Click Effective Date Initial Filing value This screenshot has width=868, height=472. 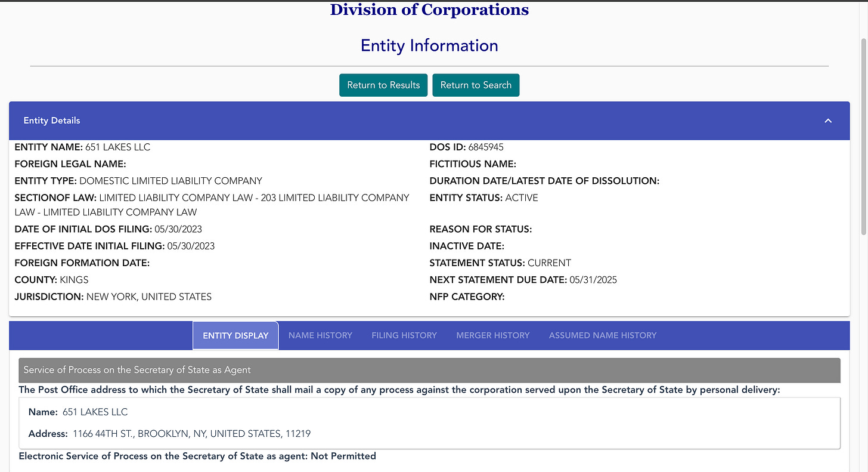[191, 246]
